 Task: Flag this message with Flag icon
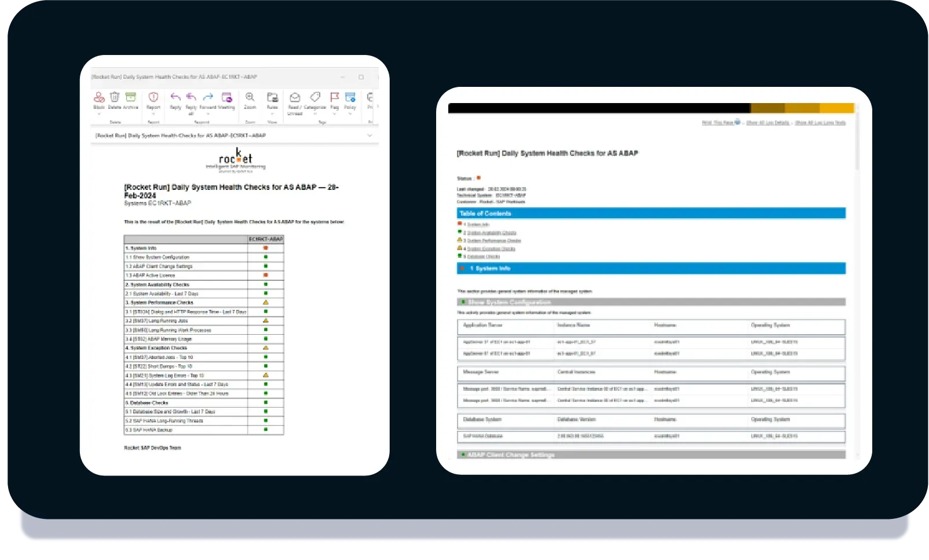[x=335, y=97]
